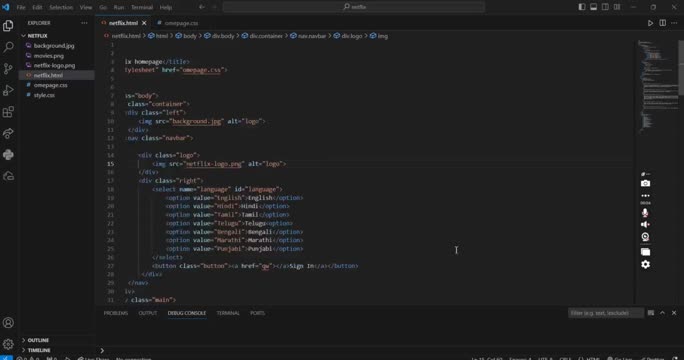684x360 pixels.
Task: Mute the recorder microphone
Action: click(645, 213)
